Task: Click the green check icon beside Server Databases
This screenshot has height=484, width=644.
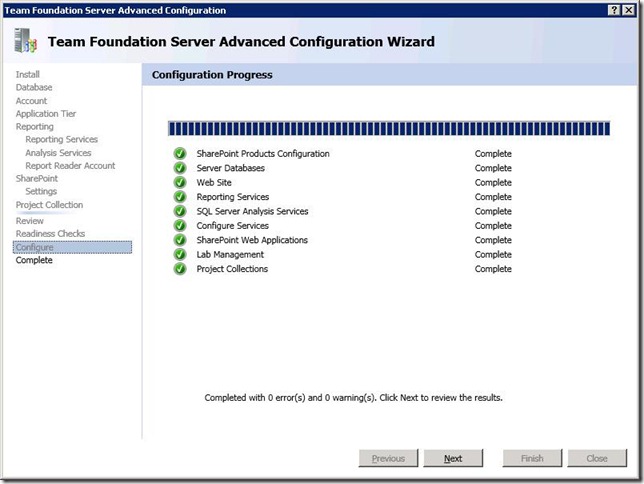Action: (x=180, y=168)
